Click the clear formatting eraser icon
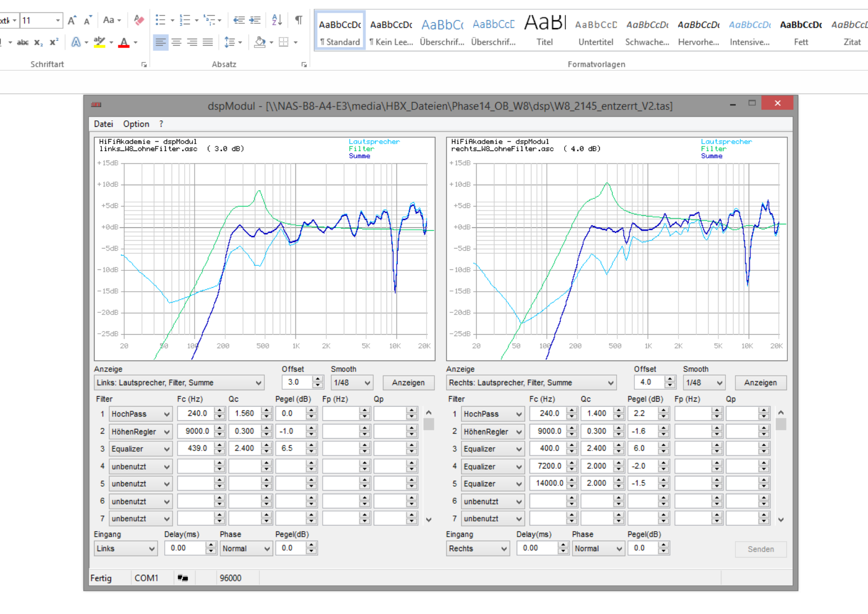 tap(139, 20)
